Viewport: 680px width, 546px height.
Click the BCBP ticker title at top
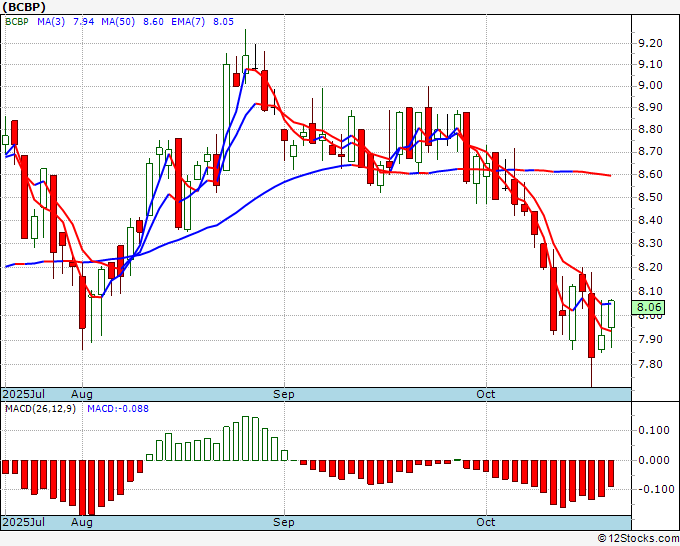tap(24, 7)
